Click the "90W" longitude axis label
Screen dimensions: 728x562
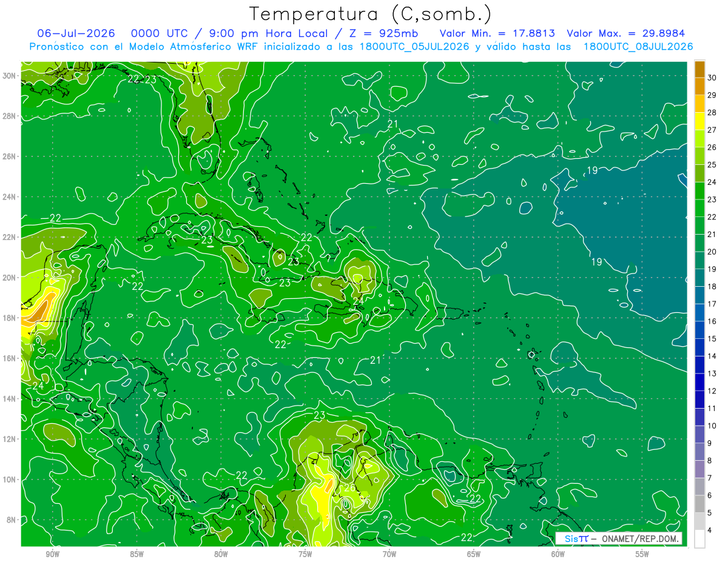coord(52,555)
